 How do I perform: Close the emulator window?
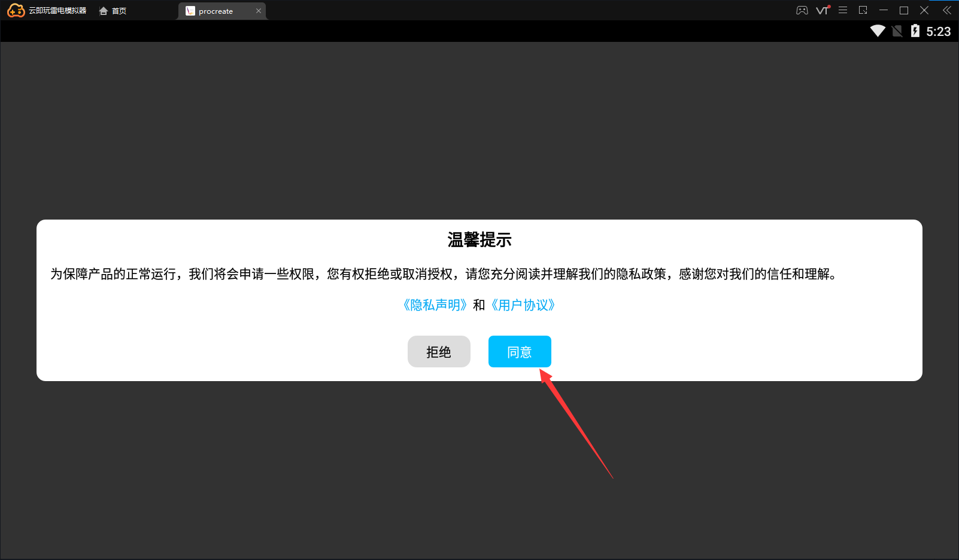[x=924, y=10]
